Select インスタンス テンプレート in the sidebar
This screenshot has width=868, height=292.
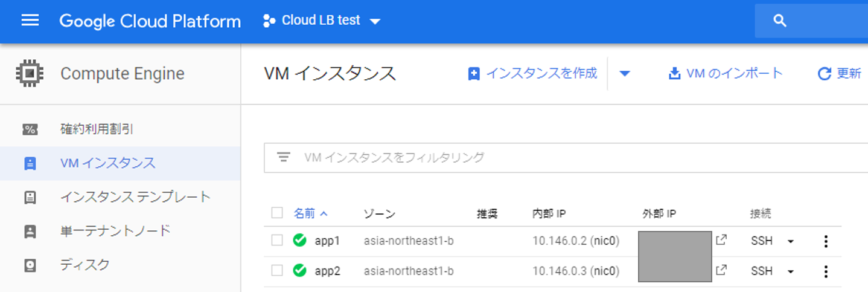point(135,196)
